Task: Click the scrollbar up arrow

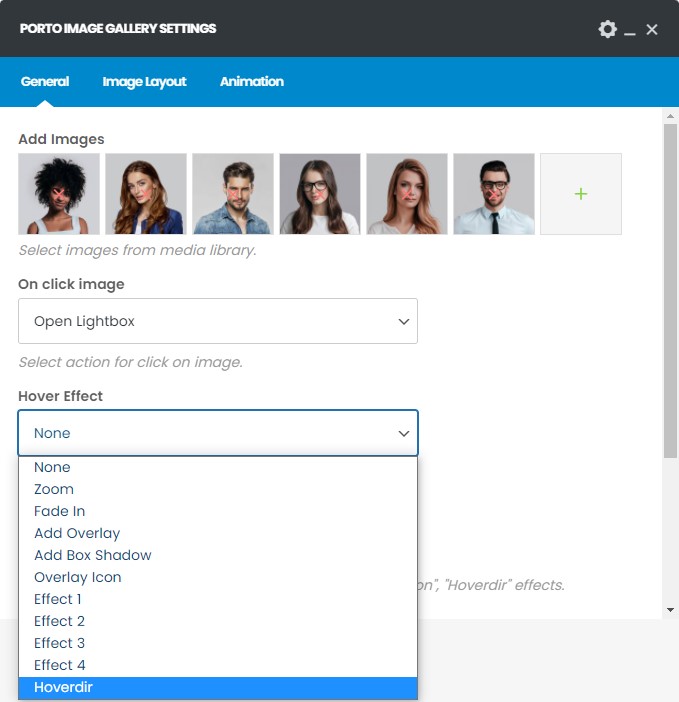Action: (x=670, y=116)
